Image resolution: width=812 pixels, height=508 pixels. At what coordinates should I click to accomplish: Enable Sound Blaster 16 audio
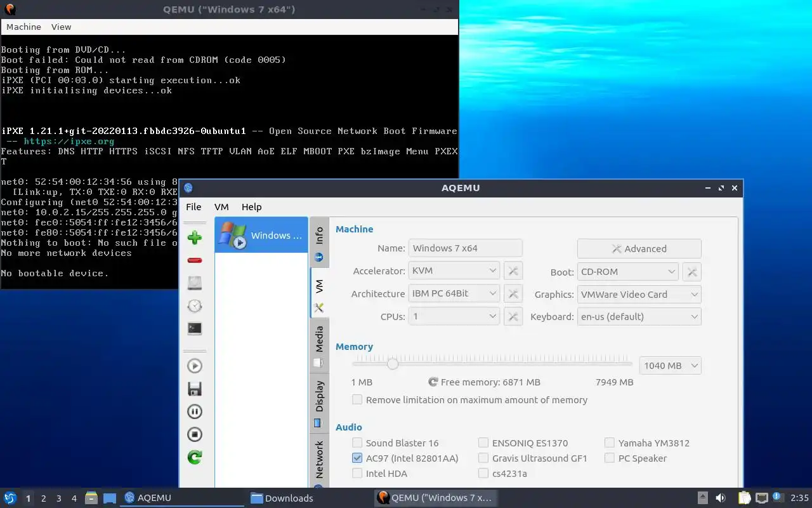[358, 443]
